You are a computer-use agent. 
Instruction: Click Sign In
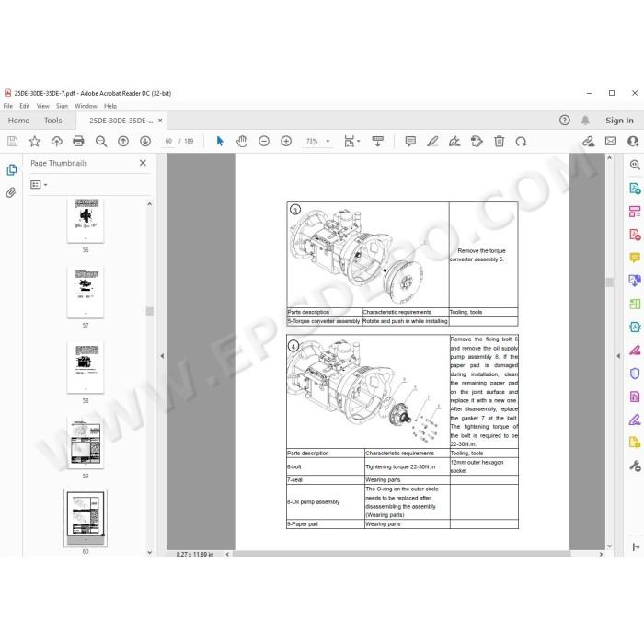619,121
